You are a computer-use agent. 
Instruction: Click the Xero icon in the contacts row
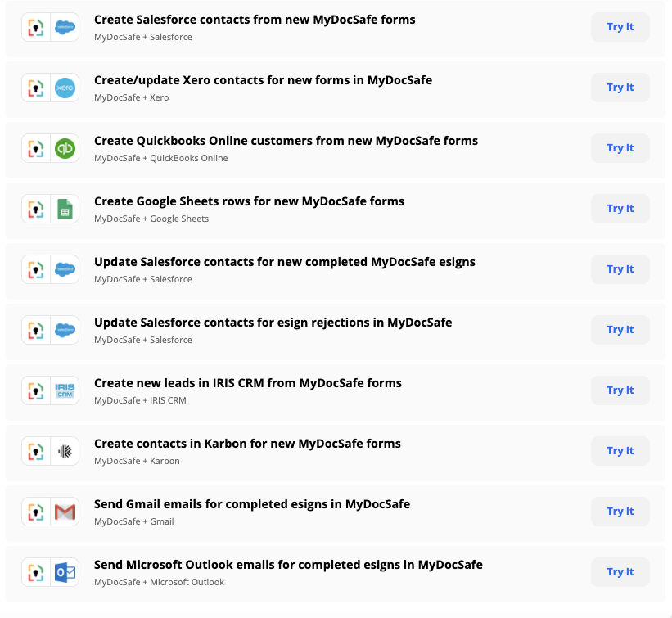[65, 88]
